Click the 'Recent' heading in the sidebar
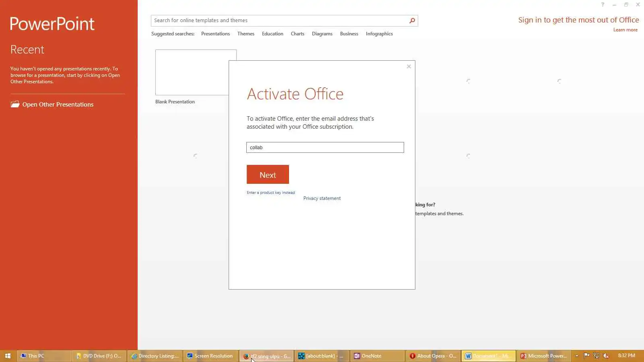 tap(27, 49)
